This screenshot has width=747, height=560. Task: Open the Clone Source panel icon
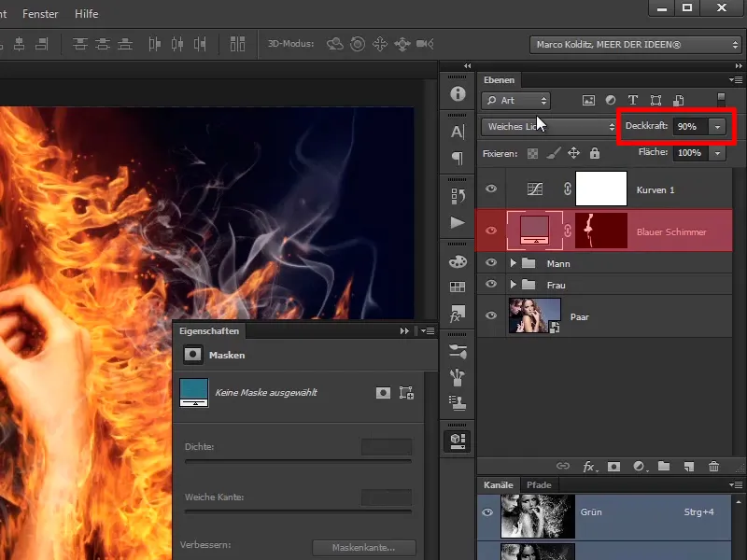(458, 403)
